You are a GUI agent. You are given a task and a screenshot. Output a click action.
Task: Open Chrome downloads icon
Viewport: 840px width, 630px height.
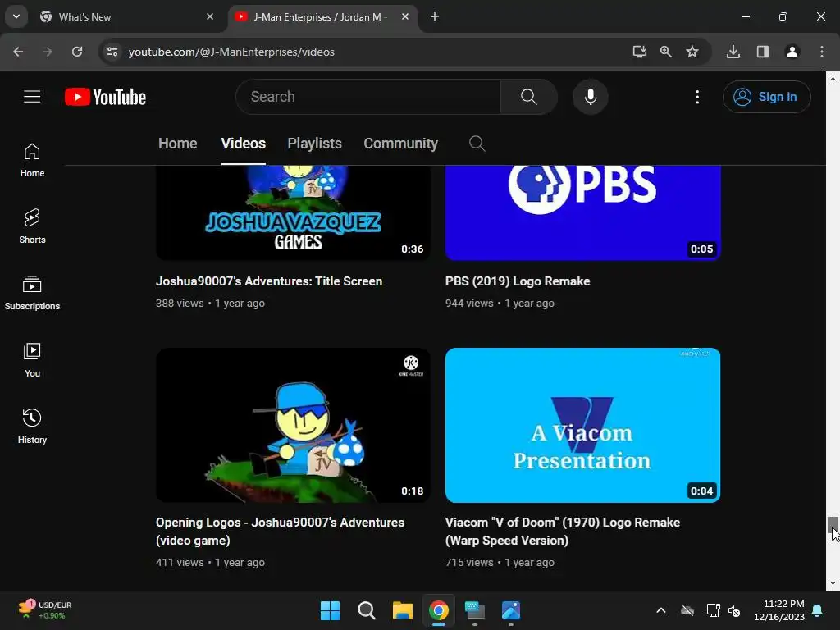tap(733, 52)
